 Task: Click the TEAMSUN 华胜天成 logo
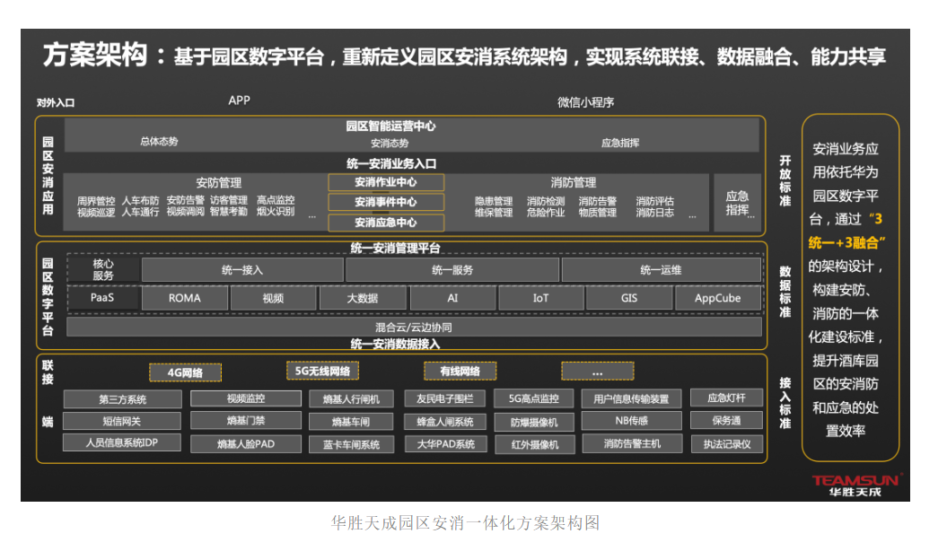(x=856, y=486)
